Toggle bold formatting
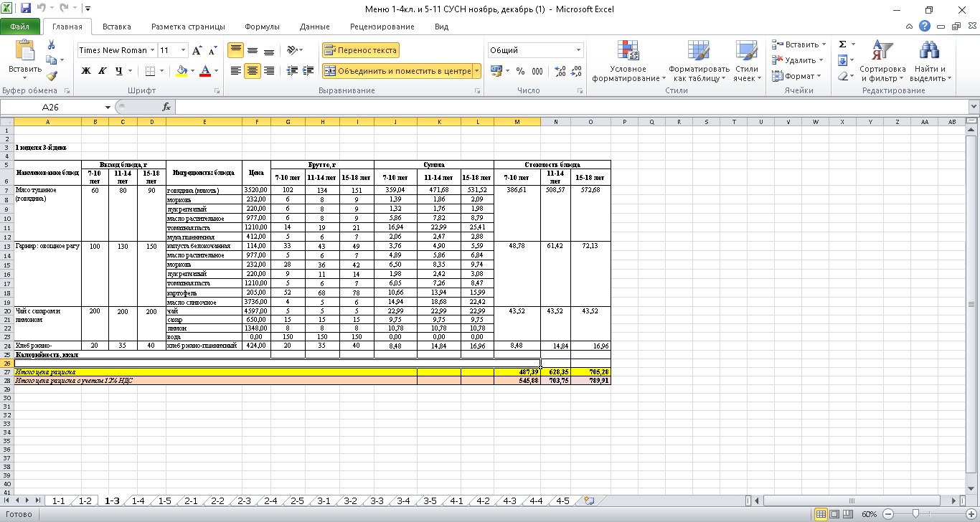The height and width of the screenshot is (522, 980). click(86, 71)
